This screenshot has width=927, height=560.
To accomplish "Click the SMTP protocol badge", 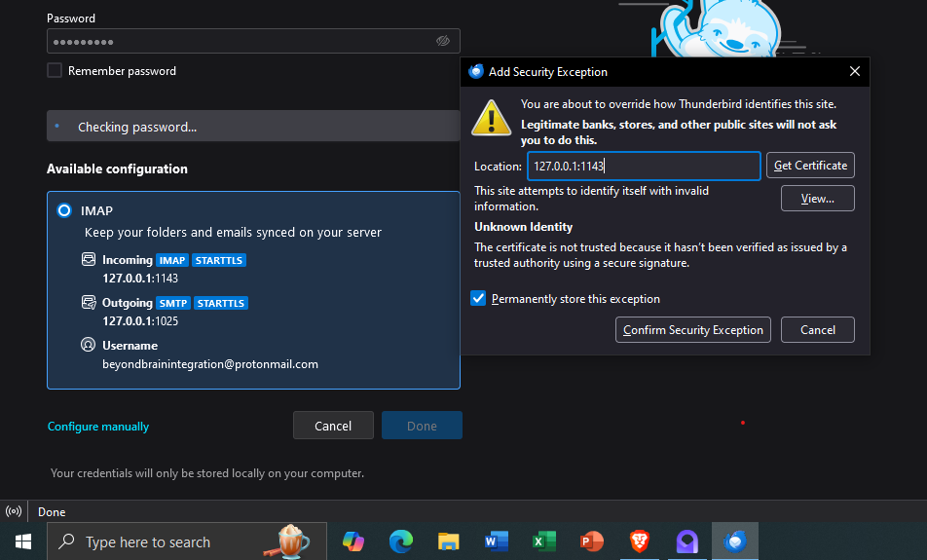I will coord(173,303).
